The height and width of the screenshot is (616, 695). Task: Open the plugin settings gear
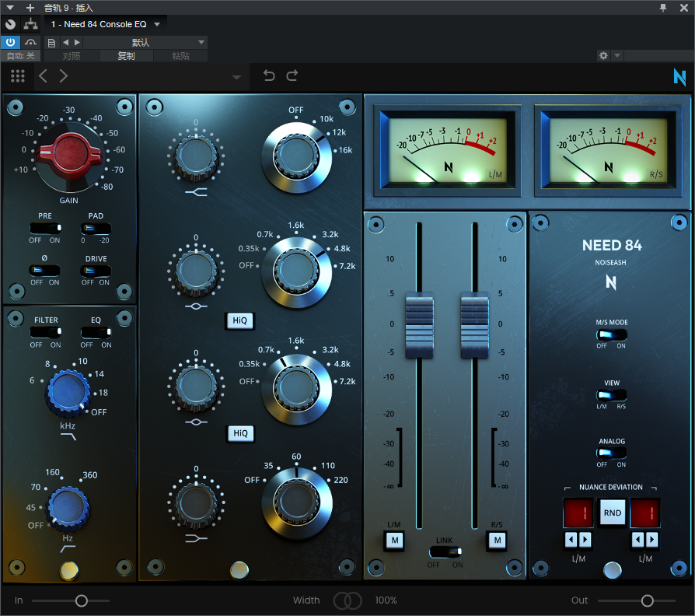[x=603, y=55]
